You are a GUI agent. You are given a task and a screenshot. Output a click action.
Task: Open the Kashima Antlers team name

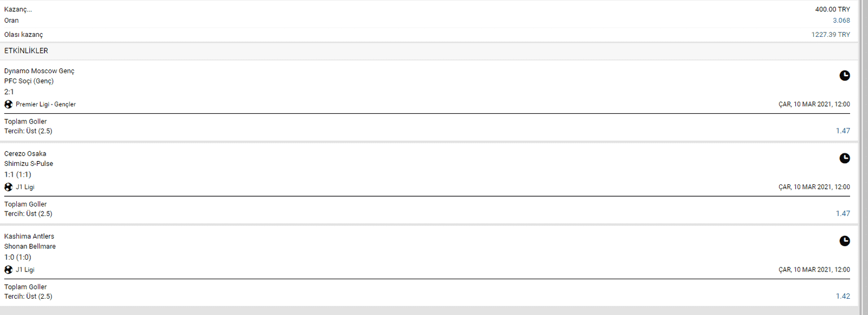(29, 236)
